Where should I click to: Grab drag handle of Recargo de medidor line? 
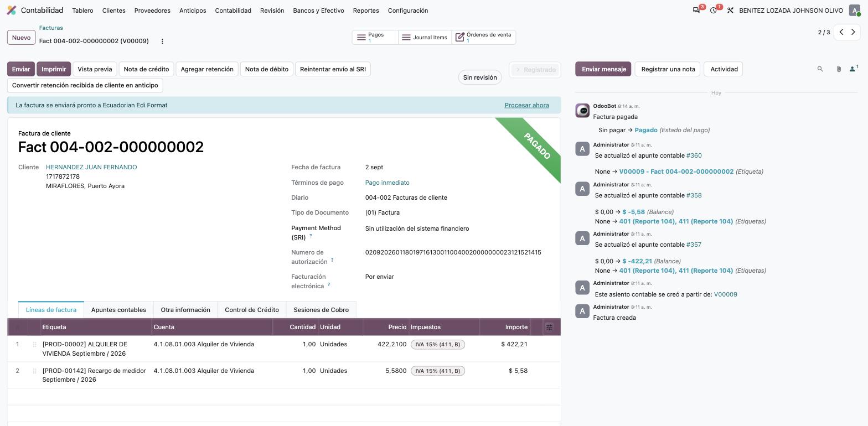tap(34, 371)
